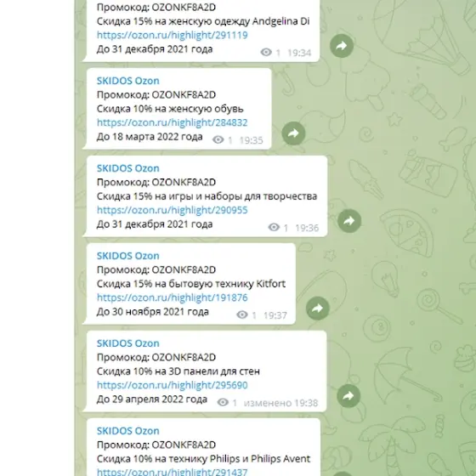Open link ozon.ru/highlight/291119
The image size is (476, 476).
click(172, 35)
